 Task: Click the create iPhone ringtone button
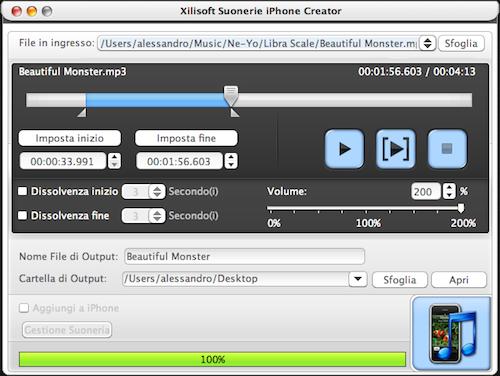pyautogui.click(x=451, y=334)
